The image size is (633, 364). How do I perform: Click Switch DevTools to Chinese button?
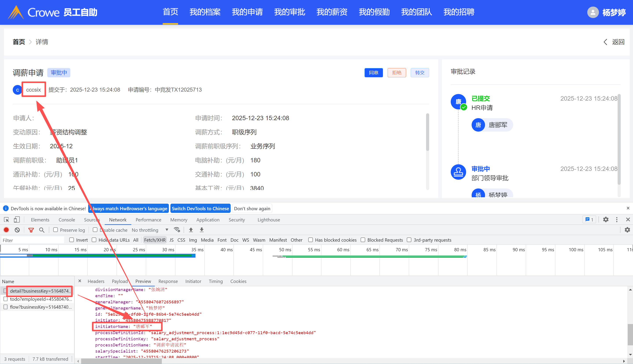pos(200,208)
